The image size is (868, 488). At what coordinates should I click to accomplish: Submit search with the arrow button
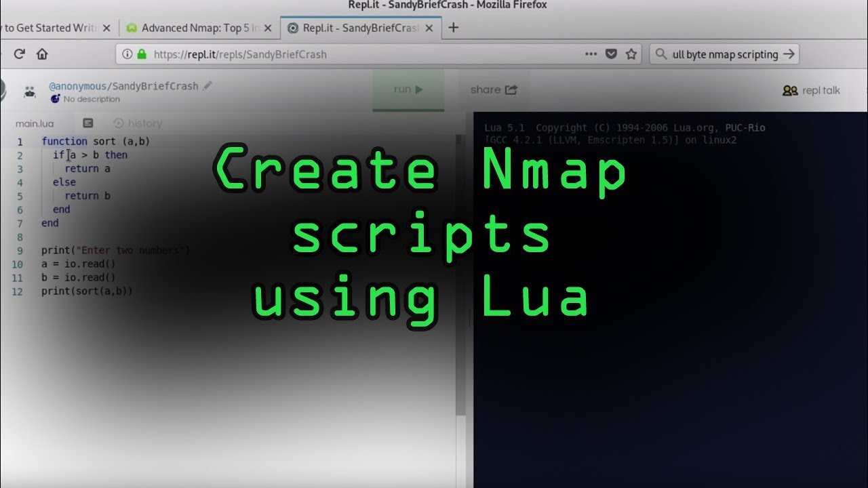(x=788, y=54)
